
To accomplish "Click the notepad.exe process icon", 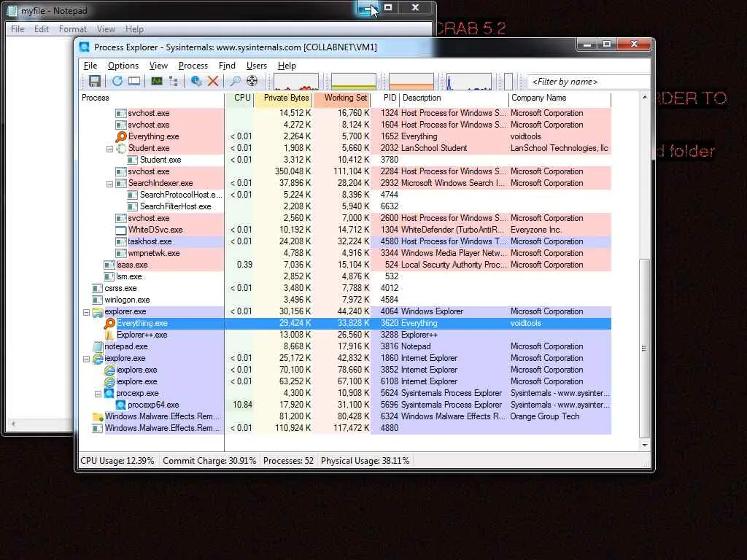I will tap(98, 346).
